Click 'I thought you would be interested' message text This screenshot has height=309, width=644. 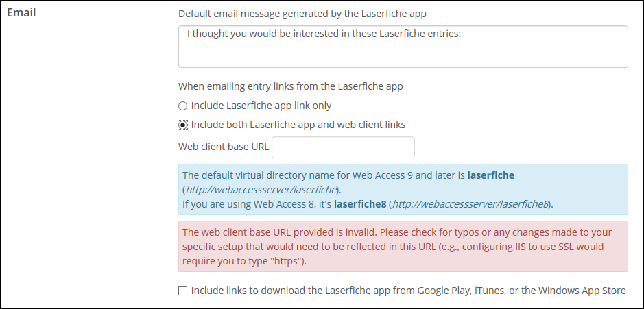pos(324,34)
